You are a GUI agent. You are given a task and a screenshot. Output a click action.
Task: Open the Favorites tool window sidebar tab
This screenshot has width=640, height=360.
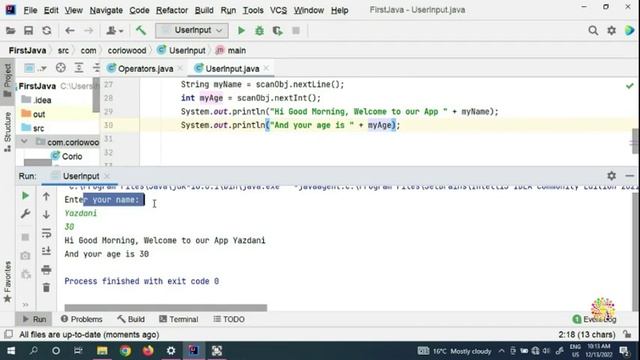tap(7, 282)
